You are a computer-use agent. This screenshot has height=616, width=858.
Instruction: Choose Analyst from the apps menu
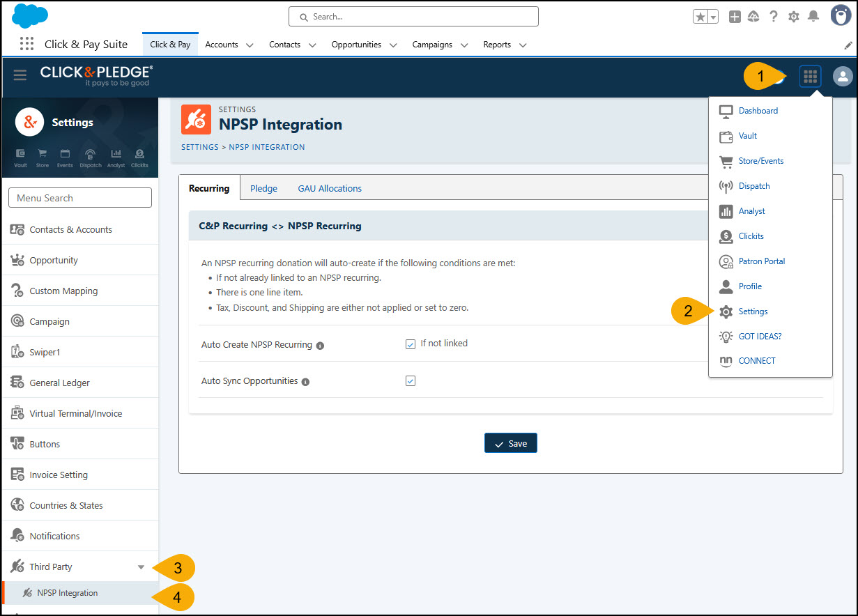pos(752,211)
